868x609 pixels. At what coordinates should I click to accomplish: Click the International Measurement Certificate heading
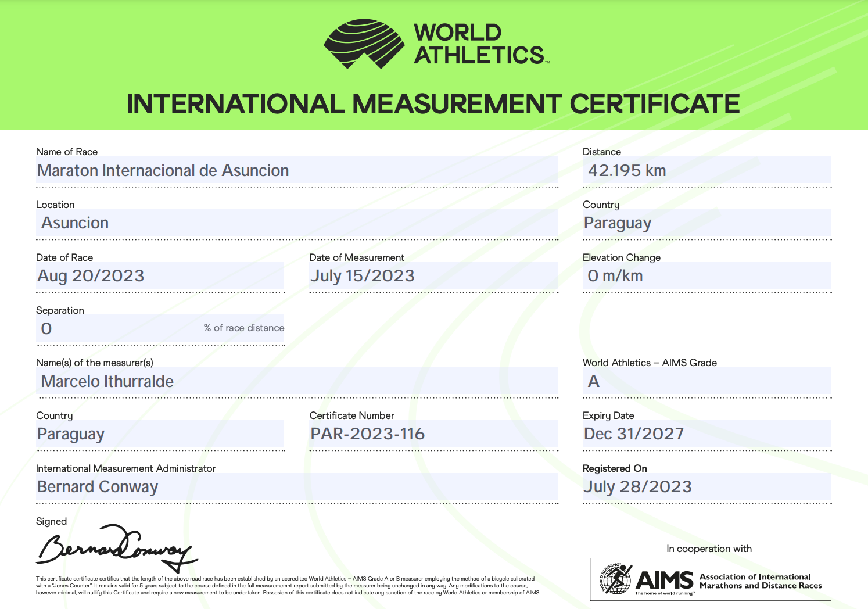click(433, 104)
